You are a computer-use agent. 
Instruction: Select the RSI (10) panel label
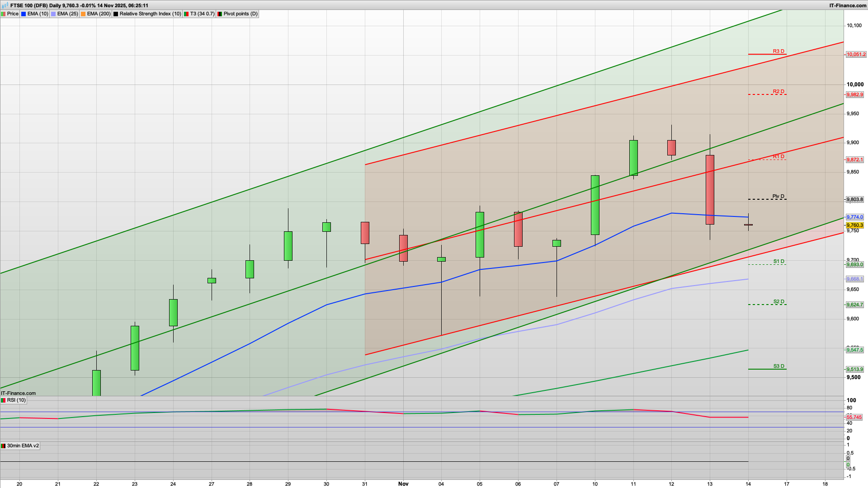[17, 400]
